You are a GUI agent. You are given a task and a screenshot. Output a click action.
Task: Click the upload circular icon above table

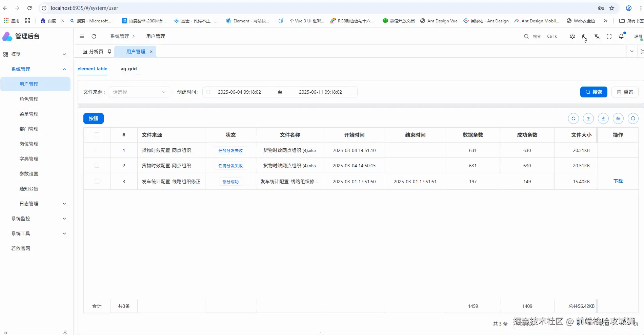click(588, 118)
